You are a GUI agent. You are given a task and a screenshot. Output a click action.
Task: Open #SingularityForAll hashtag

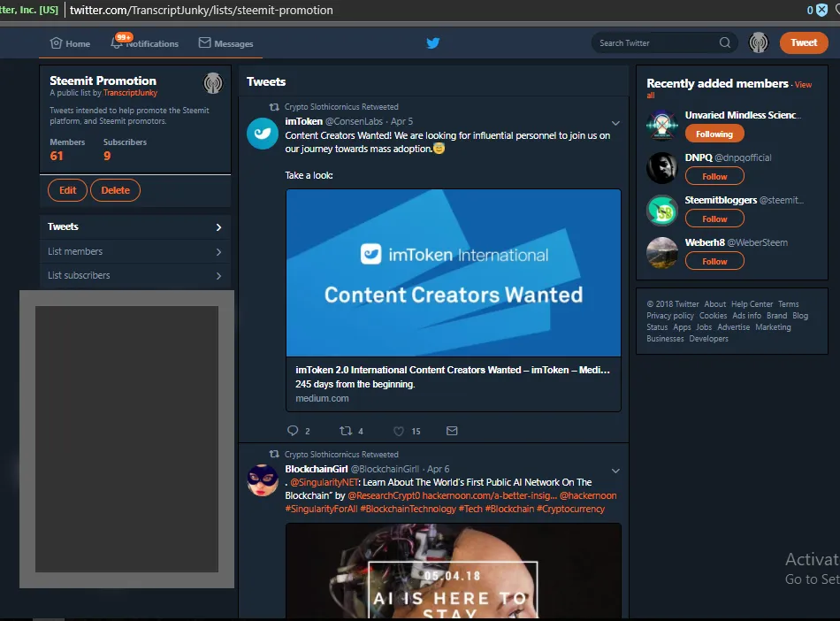(321, 509)
